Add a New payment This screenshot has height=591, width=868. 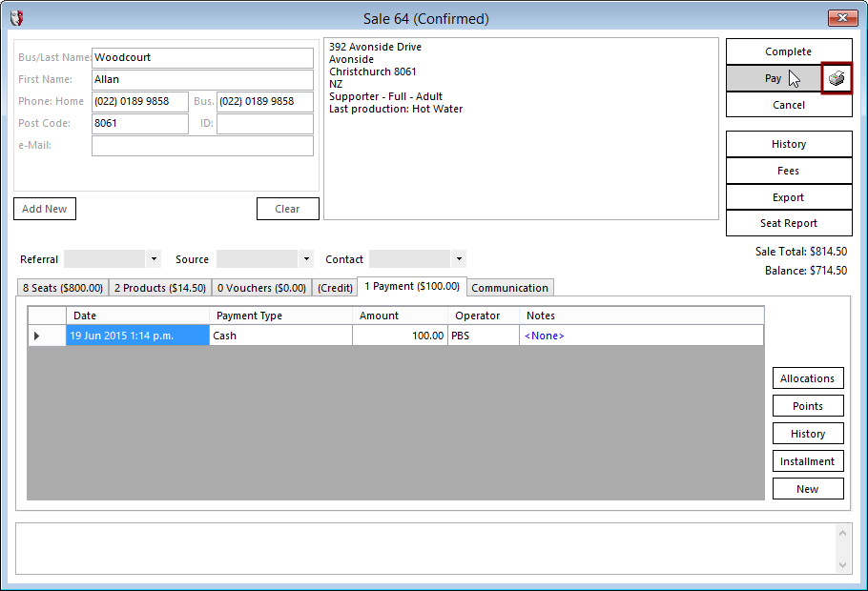[x=808, y=489]
